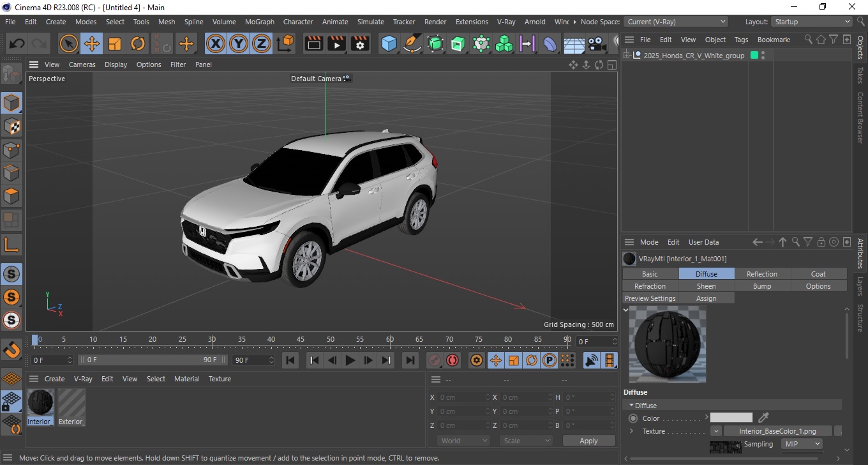868x465 pixels.
Task: Open the Simulate menu
Action: click(371, 22)
